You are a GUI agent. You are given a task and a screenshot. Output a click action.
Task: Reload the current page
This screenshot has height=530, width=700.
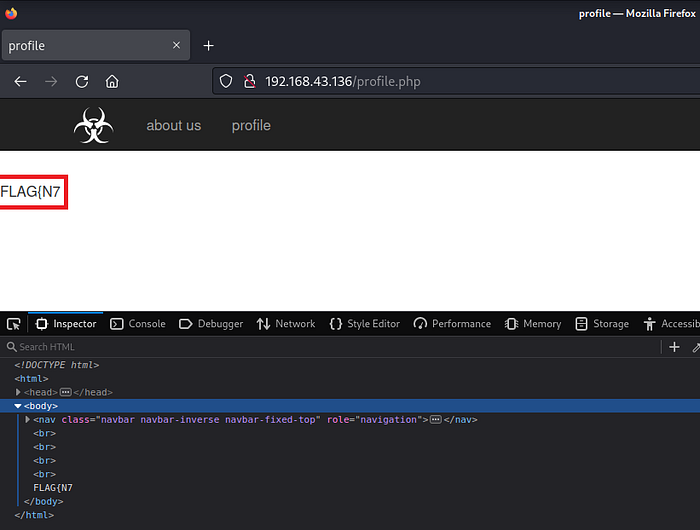82,81
